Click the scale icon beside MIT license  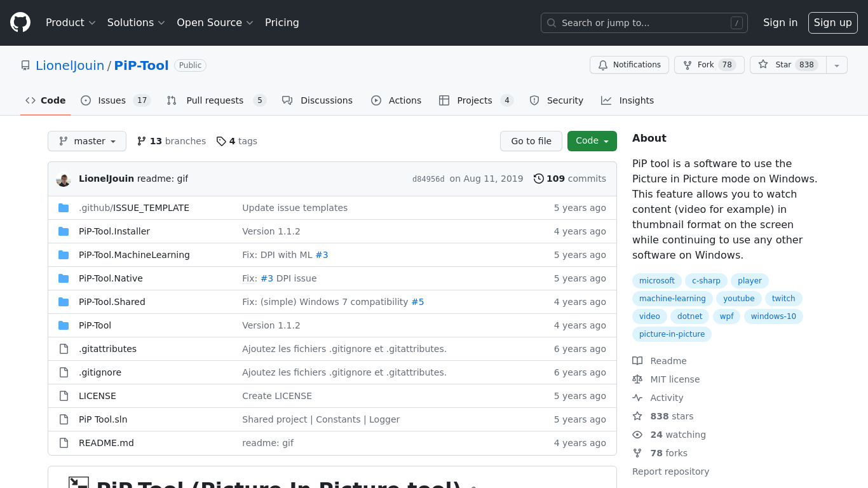[637, 379]
